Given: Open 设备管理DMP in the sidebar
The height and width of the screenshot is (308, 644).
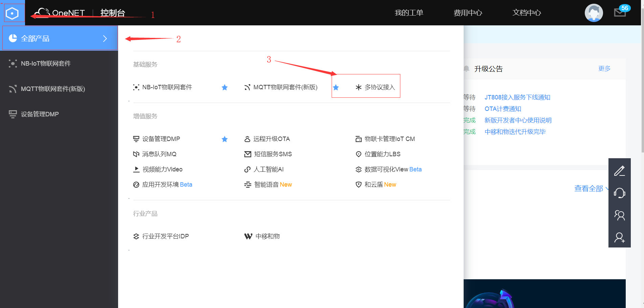Looking at the screenshot, I should (x=59, y=114).
